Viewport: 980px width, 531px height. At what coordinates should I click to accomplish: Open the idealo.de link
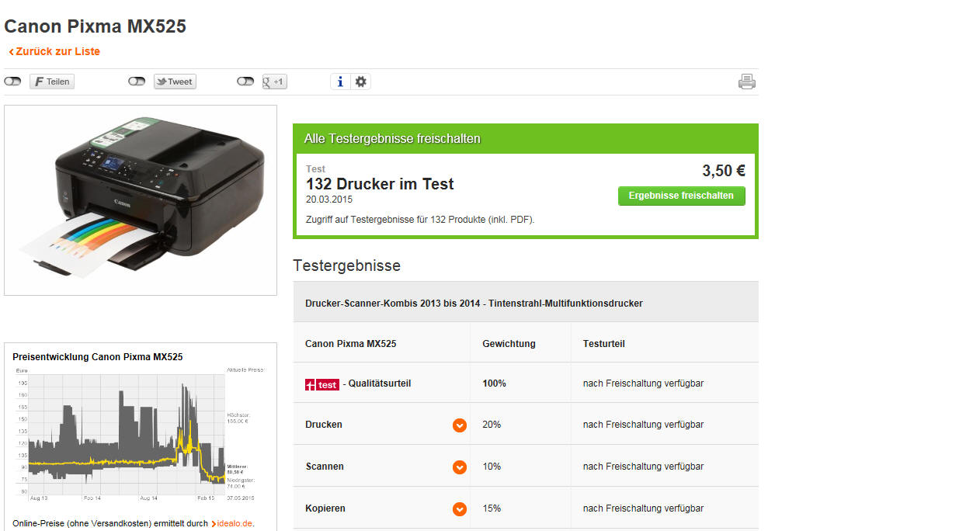click(x=235, y=523)
